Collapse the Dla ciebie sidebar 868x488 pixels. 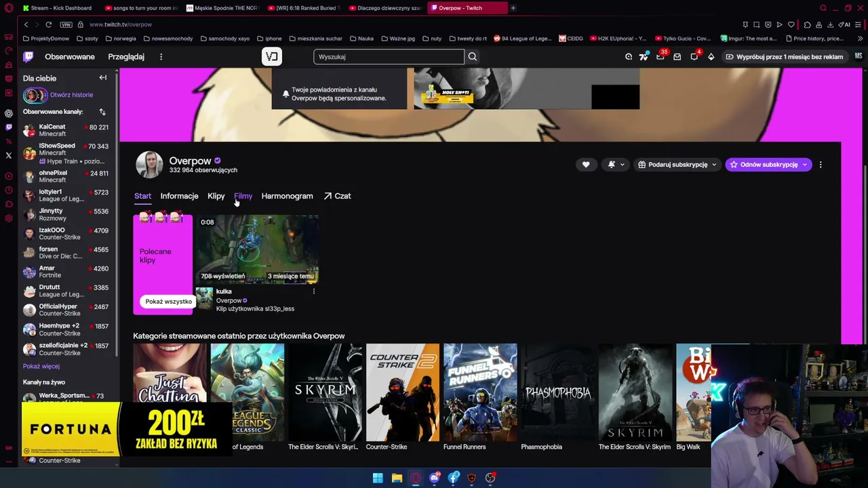click(x=103, y=78)
